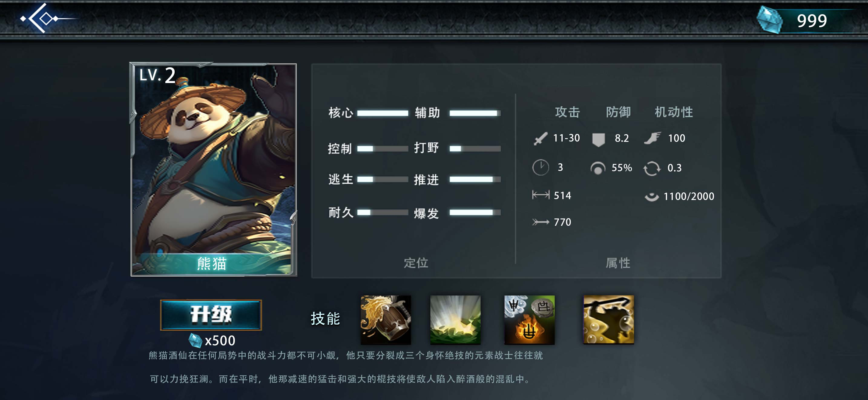Viewport: 868px width, 400px height.
Task: Click the sword attack damage icon
Action: [540, 138]
